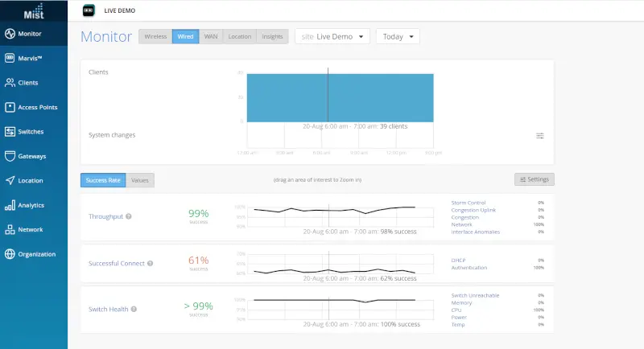The image size is (644, 349).
Task: Click the Settings button
Action: [x=535, y=179]
